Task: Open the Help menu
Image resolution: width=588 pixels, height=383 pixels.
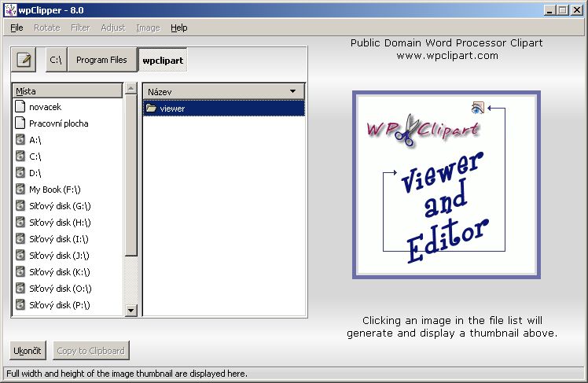Action: point(179,28)
